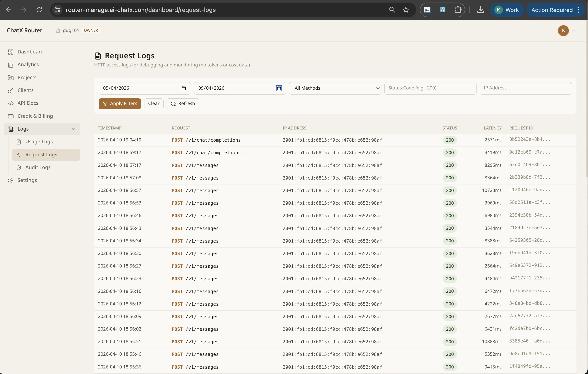
Task: Open the Work profile button
Action: pyautogui.click(x=507, y=10)
